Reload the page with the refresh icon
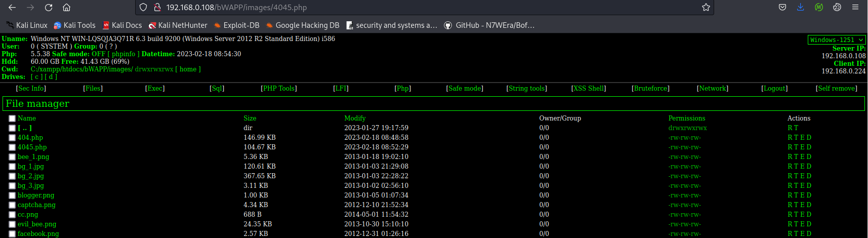Viewport: 868px width, 238px height. [49, 8]
